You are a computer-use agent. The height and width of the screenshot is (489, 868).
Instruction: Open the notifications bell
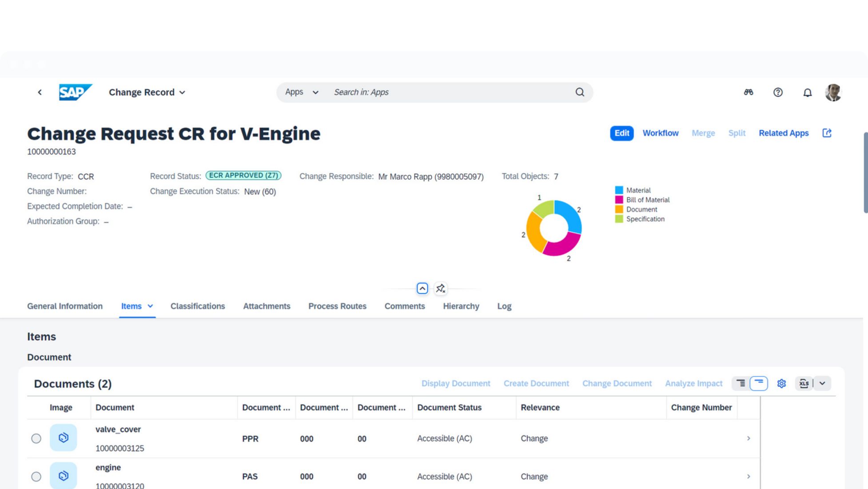coord(807,92)
